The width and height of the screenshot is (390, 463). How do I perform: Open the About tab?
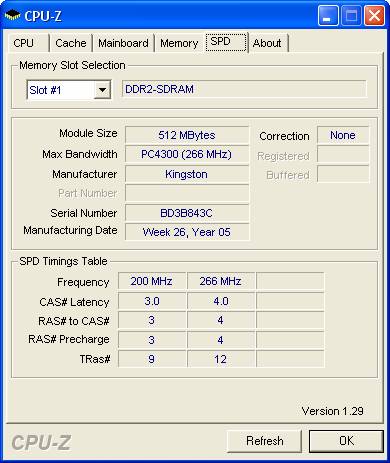[x=268, y=43]
